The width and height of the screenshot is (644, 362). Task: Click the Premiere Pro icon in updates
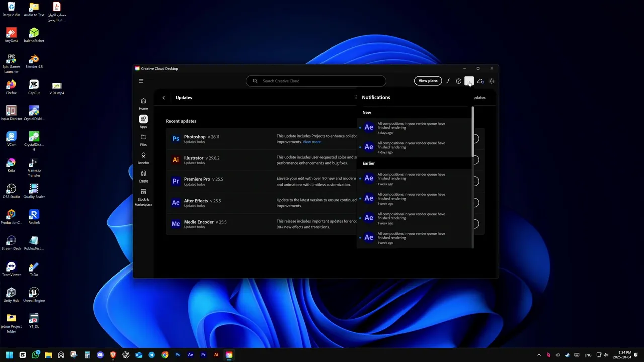pyautogui.click(x=176, y=181)
